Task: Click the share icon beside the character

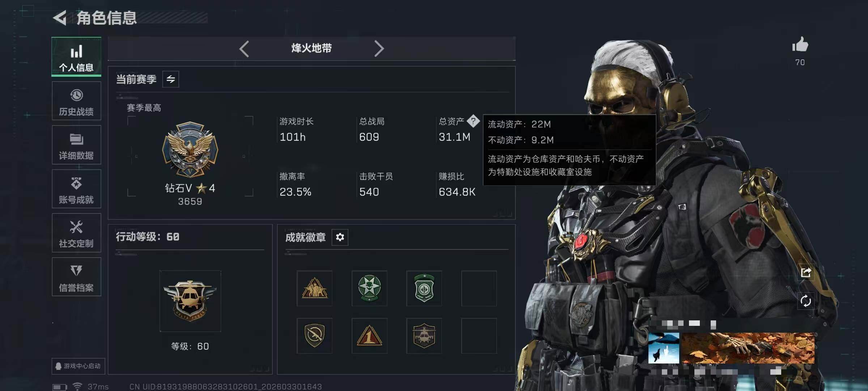Action: pos(806,272)
